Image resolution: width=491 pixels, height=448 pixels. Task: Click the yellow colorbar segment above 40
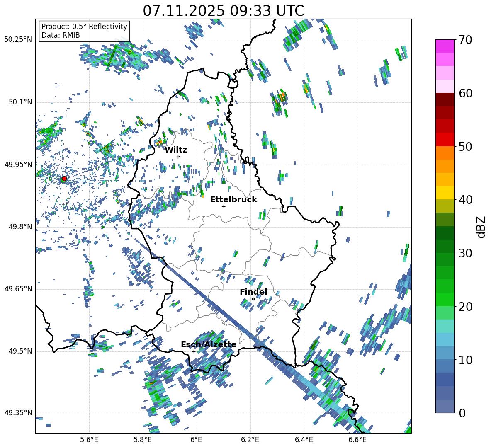(x=445, y=193)
